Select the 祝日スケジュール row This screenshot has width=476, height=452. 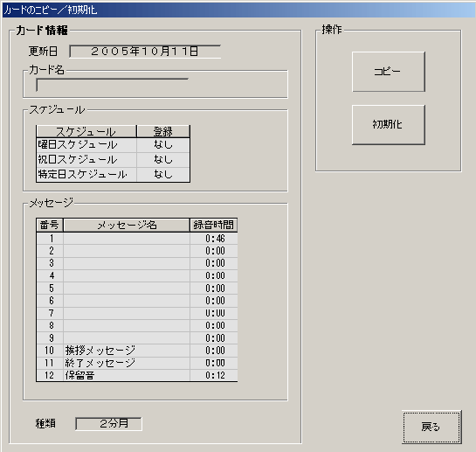pos(114,160)
